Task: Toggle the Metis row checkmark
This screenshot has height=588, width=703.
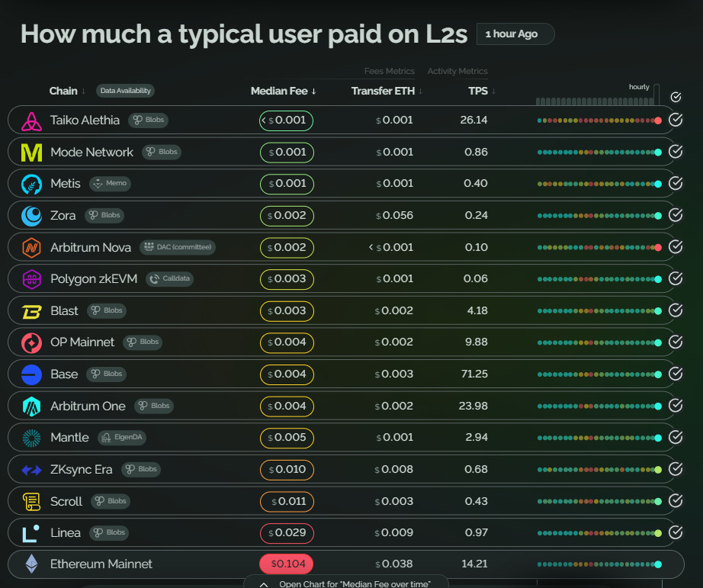Action: 676,184
